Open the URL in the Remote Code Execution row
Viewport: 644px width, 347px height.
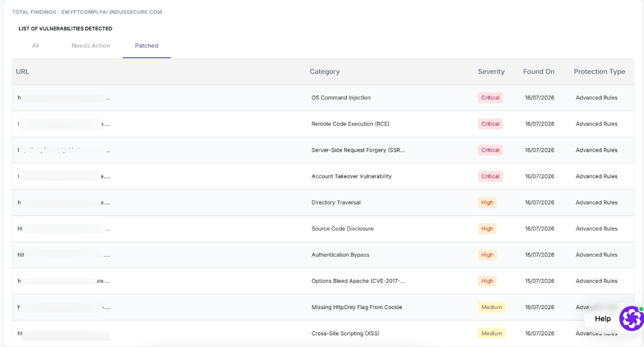64,124
